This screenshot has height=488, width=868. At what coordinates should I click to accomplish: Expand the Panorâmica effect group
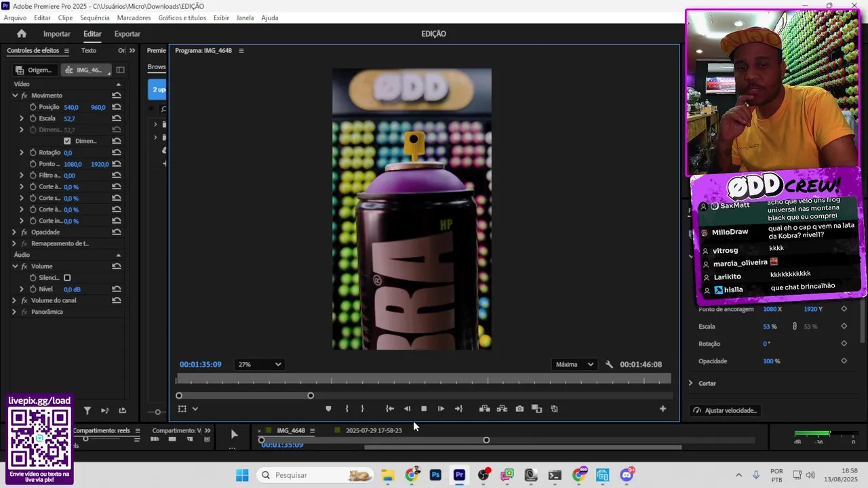click(x=14, y=312)
